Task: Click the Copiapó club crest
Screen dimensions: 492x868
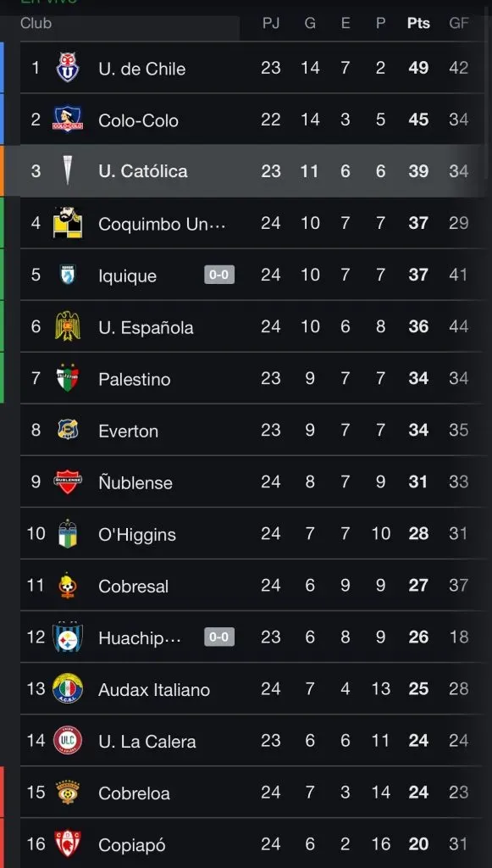Action: (x=68, y=844)
